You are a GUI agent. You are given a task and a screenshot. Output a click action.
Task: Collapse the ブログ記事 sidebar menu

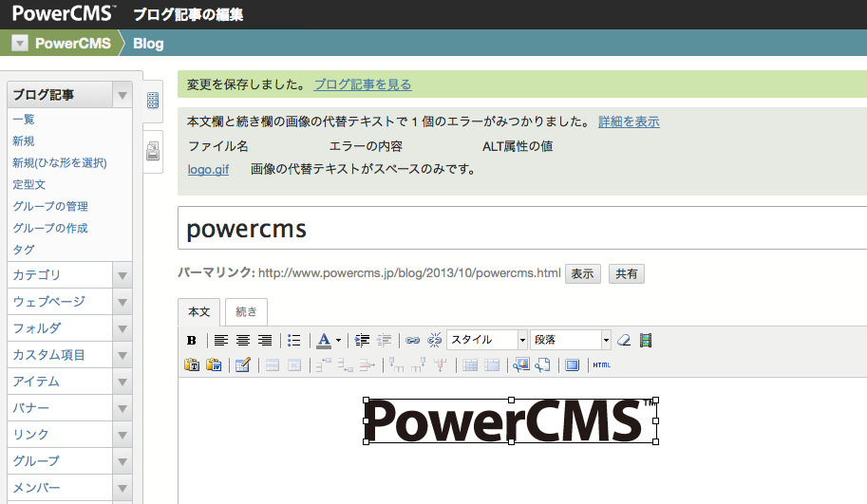tap(123, 95)
